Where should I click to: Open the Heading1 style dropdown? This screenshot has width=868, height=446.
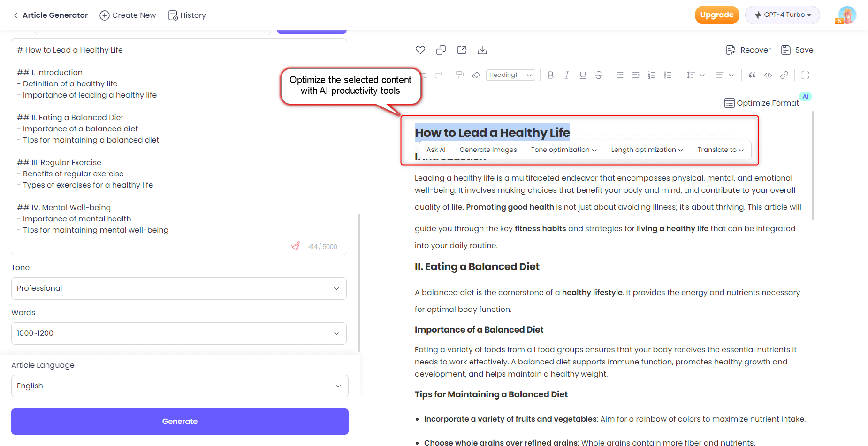point(510,75)
